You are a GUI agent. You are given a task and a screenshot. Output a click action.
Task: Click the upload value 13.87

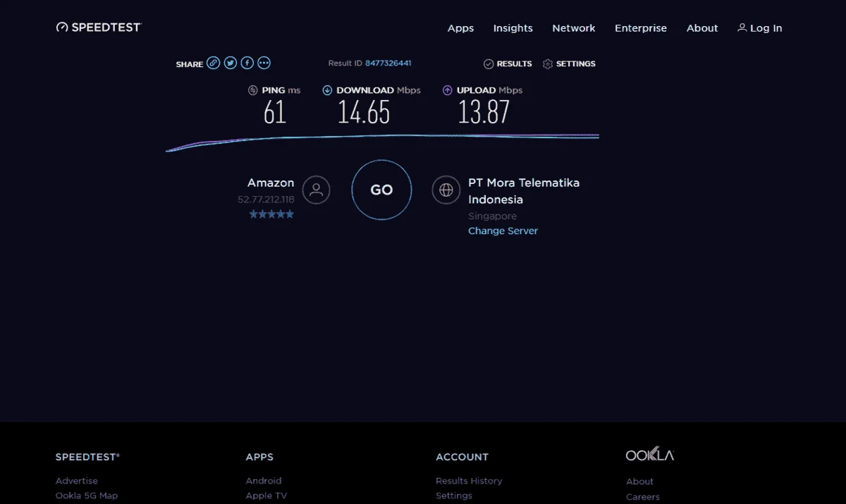coord(484,112)
